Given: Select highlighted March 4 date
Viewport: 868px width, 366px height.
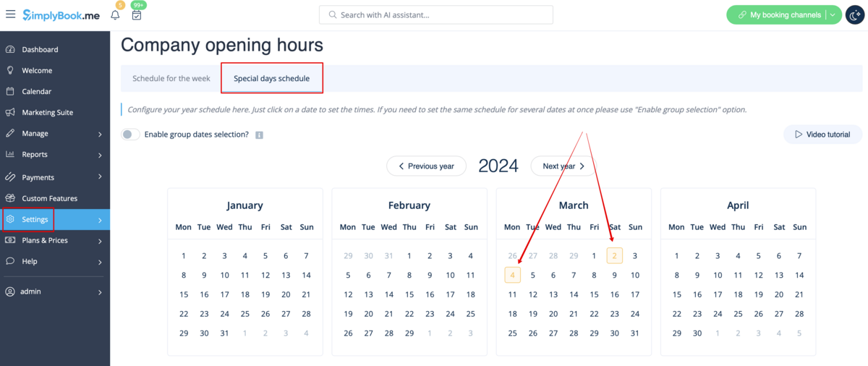Looking at the screenshot, I should [x=512, y=275].
